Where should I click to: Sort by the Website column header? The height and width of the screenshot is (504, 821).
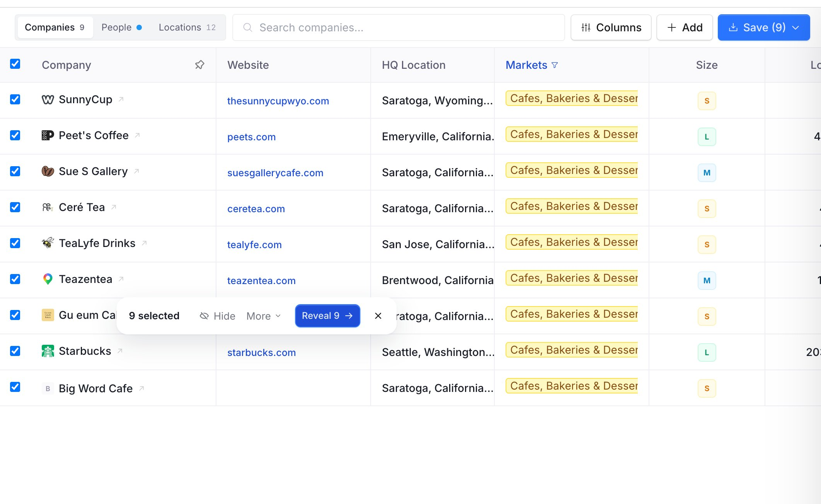(248, 65)
